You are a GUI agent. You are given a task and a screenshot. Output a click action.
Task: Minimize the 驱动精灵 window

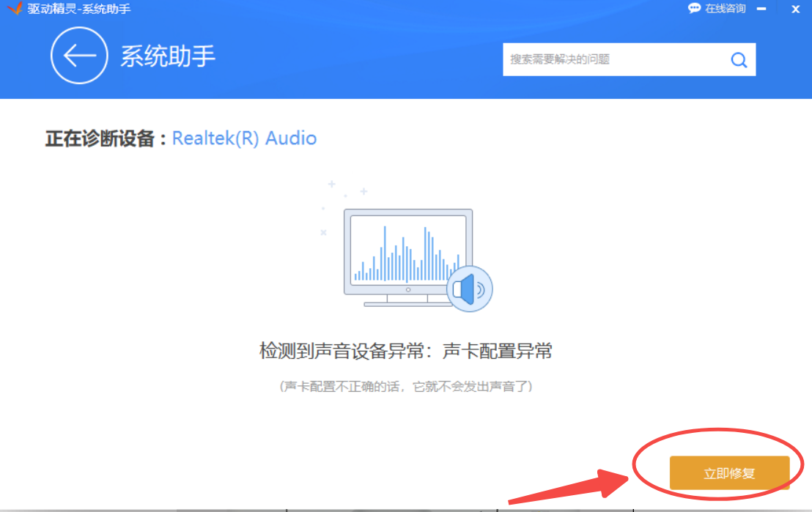click(766, 9)
